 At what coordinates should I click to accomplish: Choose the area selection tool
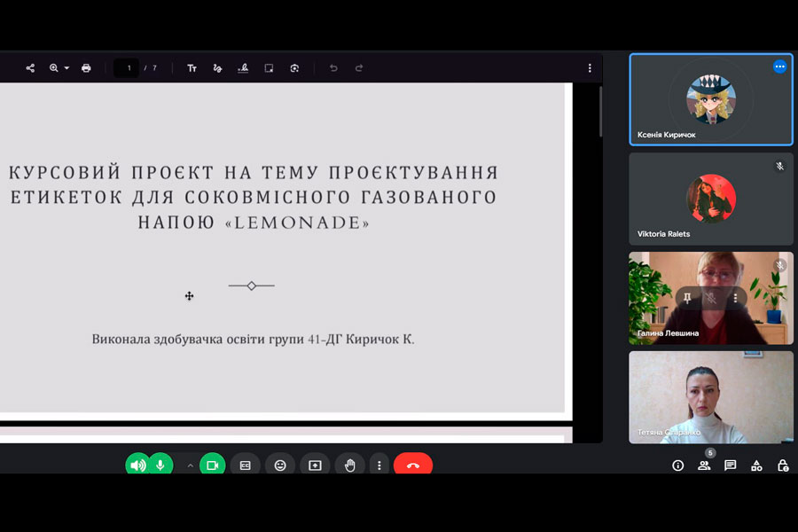[269, 67]
